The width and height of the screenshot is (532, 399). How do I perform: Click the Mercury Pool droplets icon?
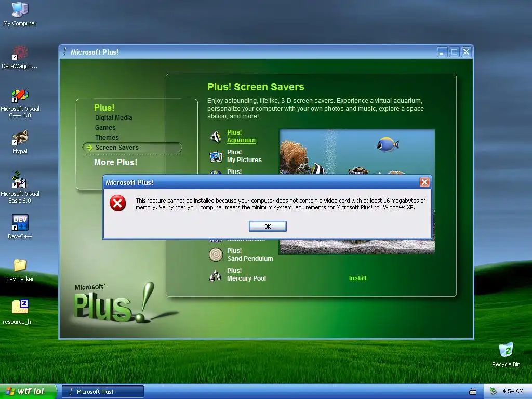[216, 275]
